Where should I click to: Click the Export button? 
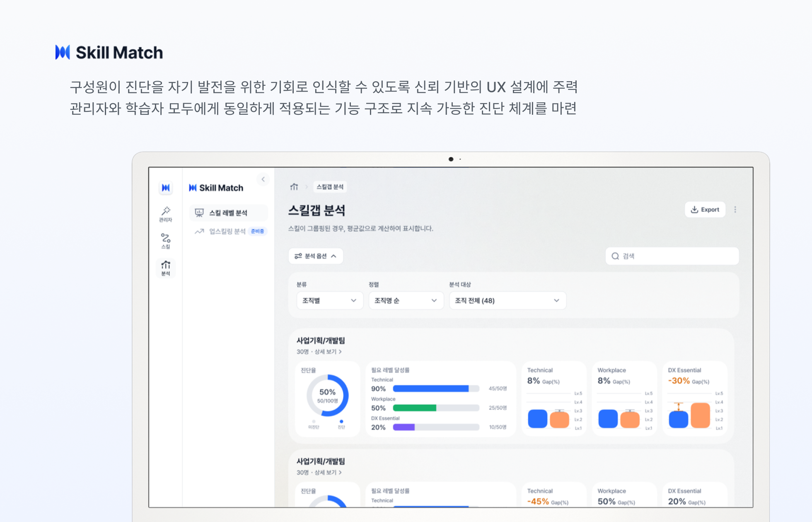tap(705, 210)
